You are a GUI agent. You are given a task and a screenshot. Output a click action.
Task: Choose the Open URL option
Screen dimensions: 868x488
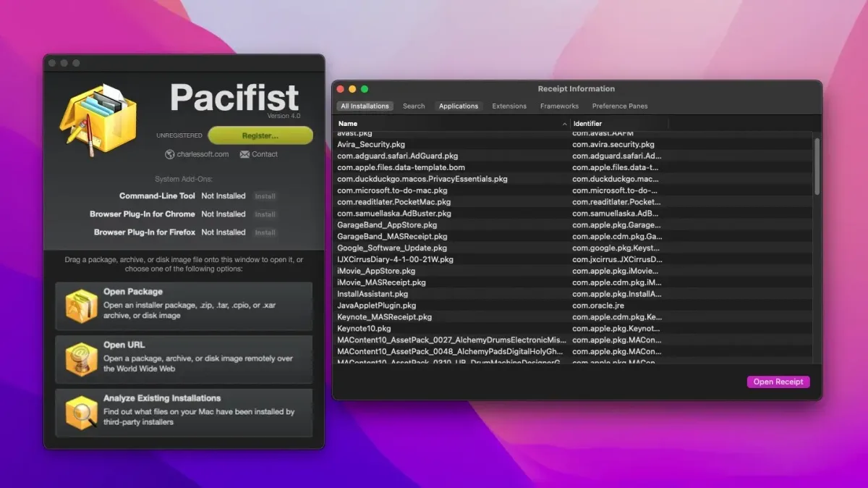tap(184, 359)
